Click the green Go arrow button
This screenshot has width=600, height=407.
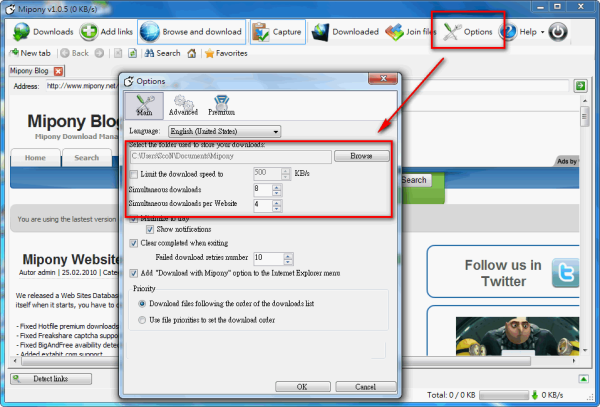pos(580,86)
